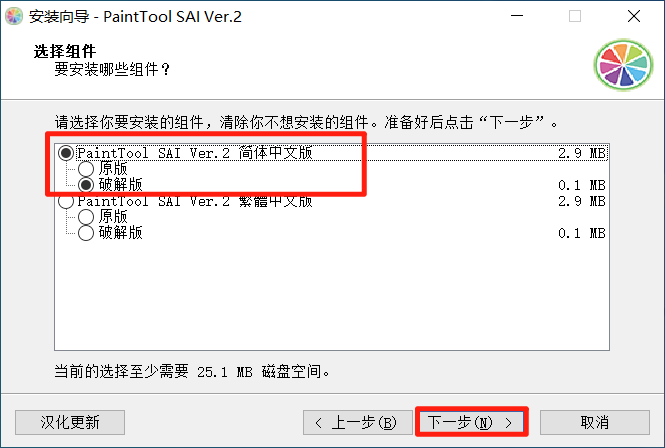Minimize the installer window
This screenshot has height=448, width=665.
(x=517, y=16)
